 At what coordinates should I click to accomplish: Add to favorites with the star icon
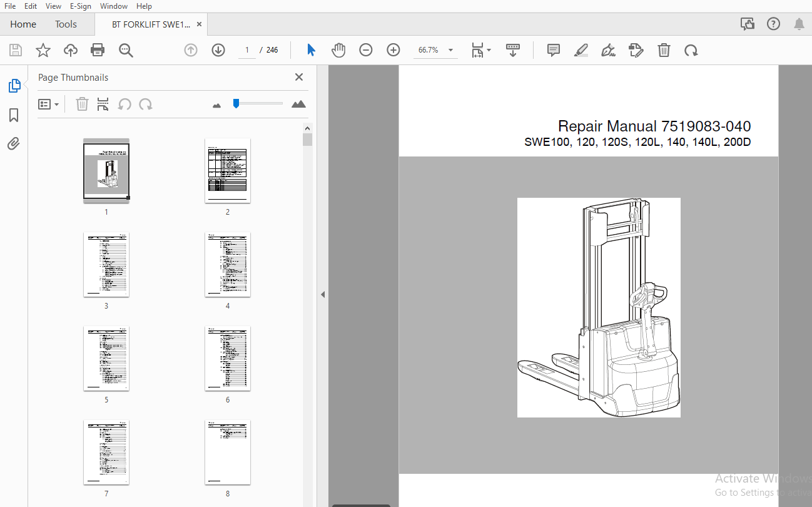tap(43, 50)
